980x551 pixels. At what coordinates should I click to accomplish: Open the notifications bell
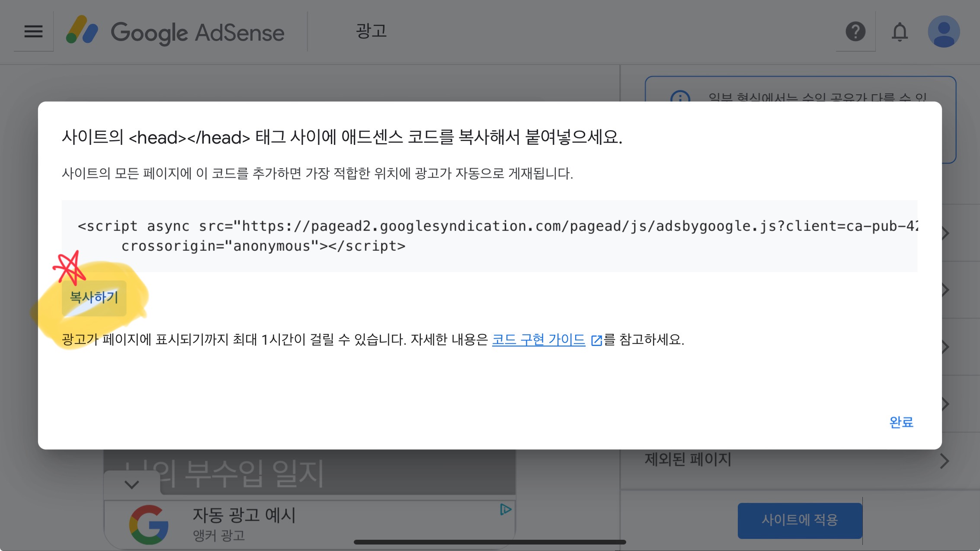pos(900,32)
